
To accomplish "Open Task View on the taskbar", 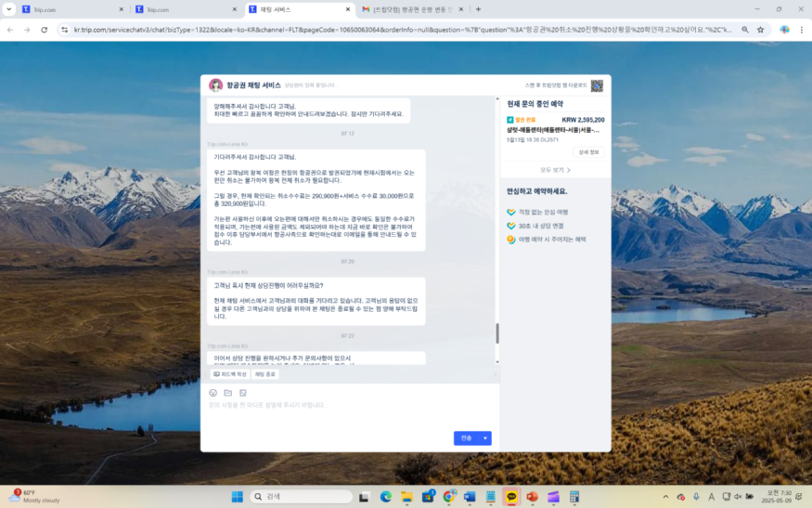I will (x=364, y=497).
